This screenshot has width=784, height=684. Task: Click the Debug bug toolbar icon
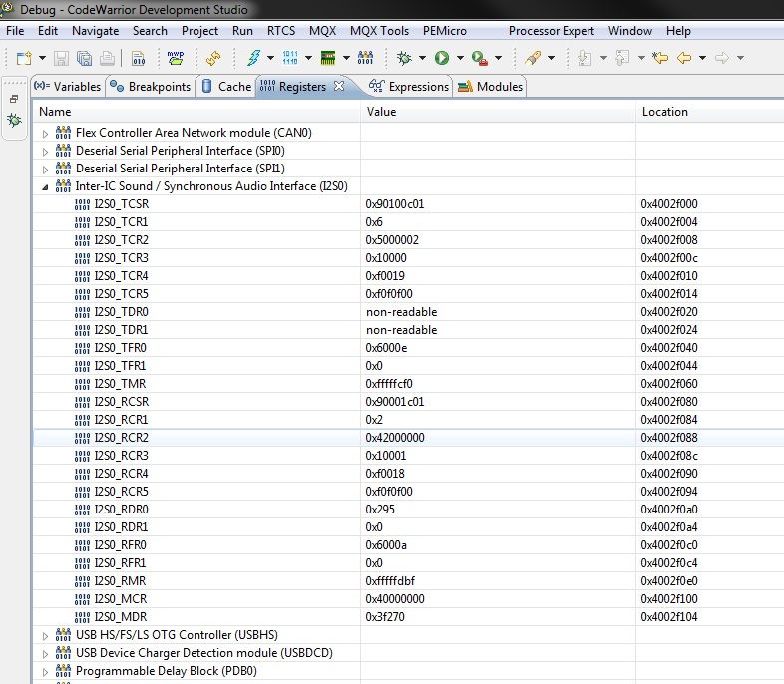coord(404,58)
